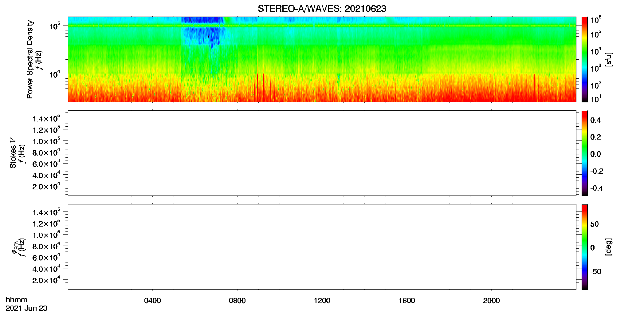Click the 0800 time tick label

237,301
